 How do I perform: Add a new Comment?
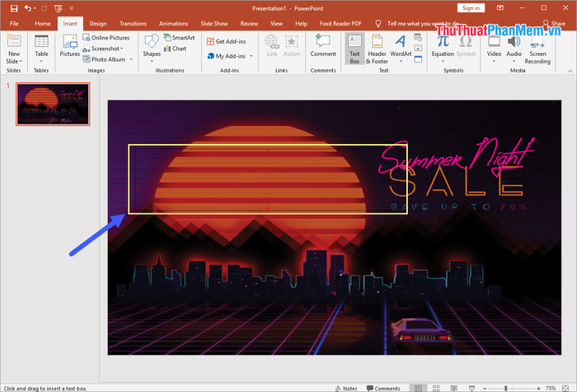coord(323,45)
